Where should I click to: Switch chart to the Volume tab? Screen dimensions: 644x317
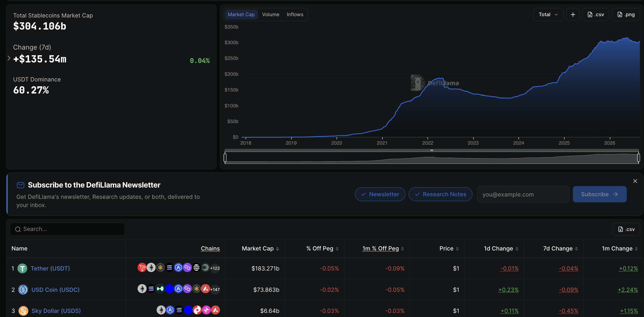pos(271,15)
